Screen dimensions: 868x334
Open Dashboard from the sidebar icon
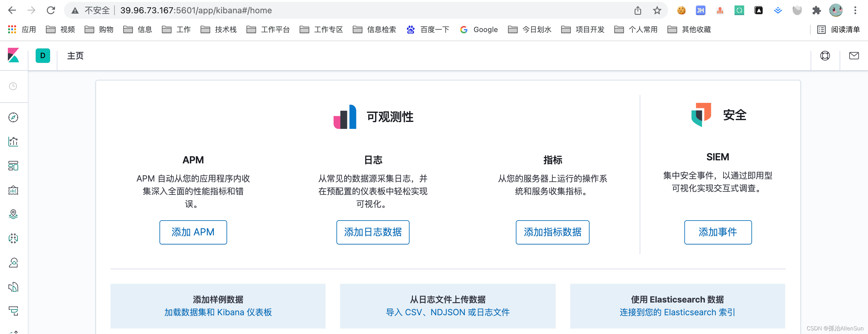(13, 166)
